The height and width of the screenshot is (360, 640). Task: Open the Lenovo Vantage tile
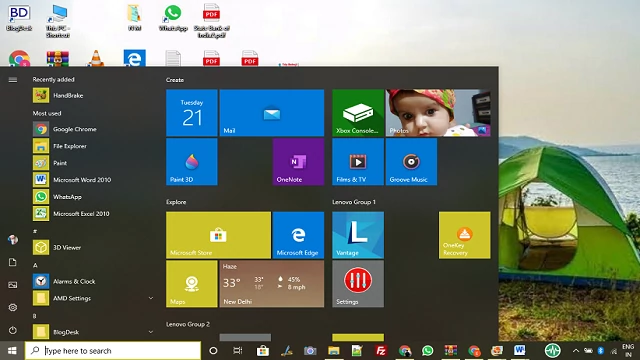(358, 235)
